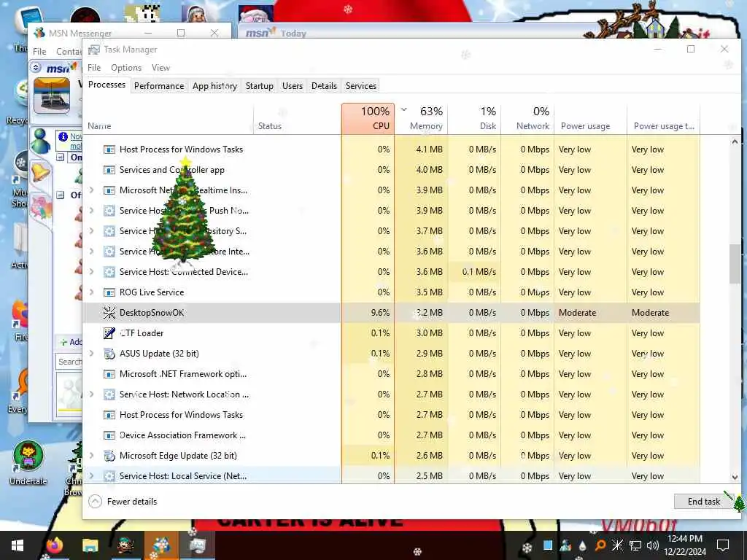The height and width of the screenshot is (560, 747).
Task: Click the Status column header
Action: pos(298,119)
